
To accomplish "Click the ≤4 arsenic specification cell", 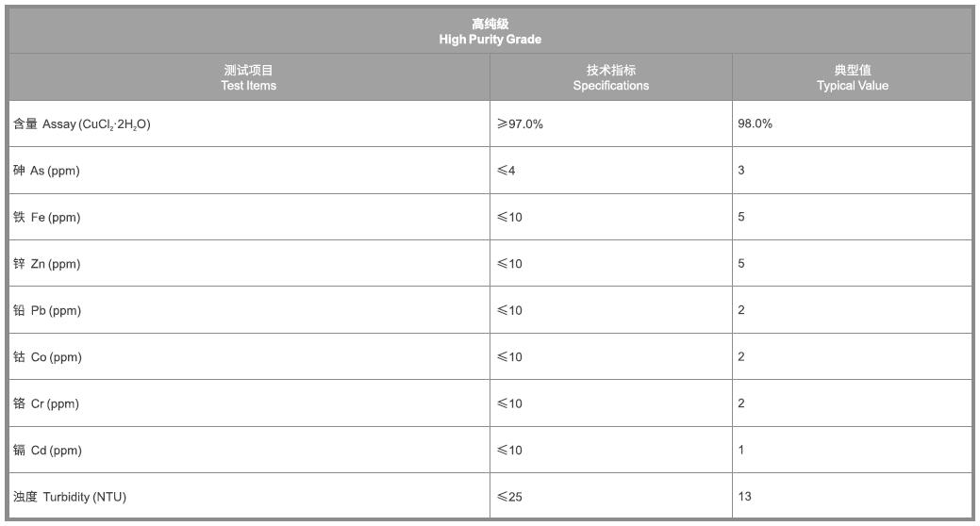I will [x=507, y=171].
